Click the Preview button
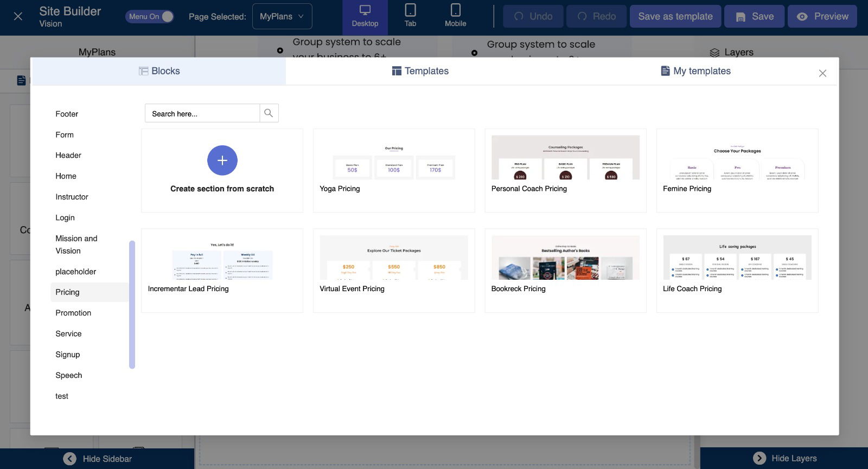 click(822, 17)
